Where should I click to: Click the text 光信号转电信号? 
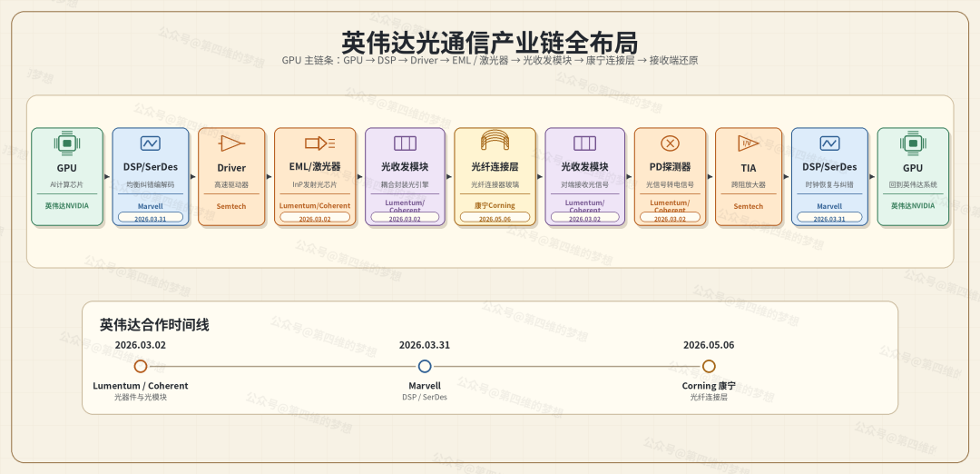click(670, 185)
